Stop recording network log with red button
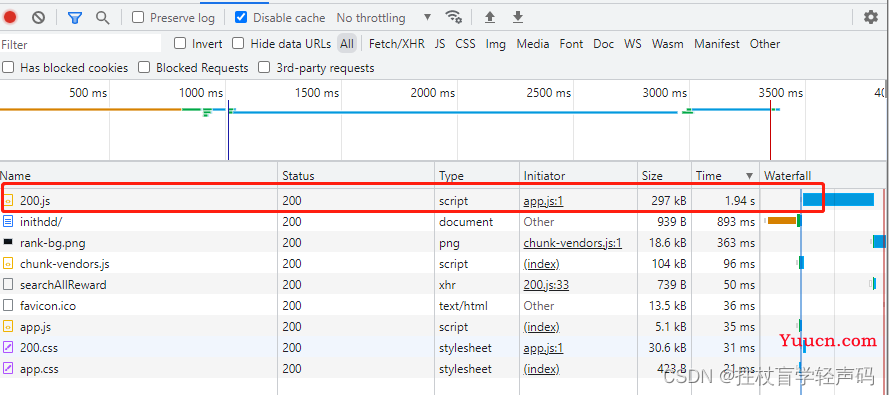The width and height of the screenshot is (889, 395). click(10, 18)
